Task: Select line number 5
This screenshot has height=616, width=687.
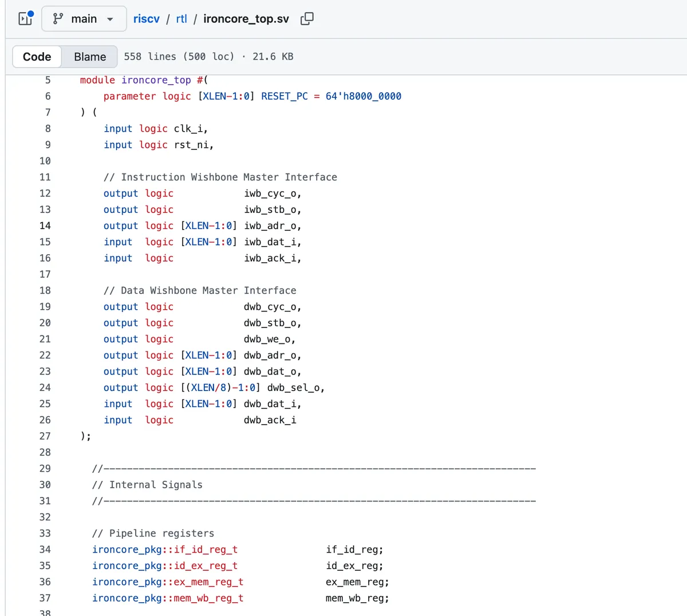Action: point(48,80)
